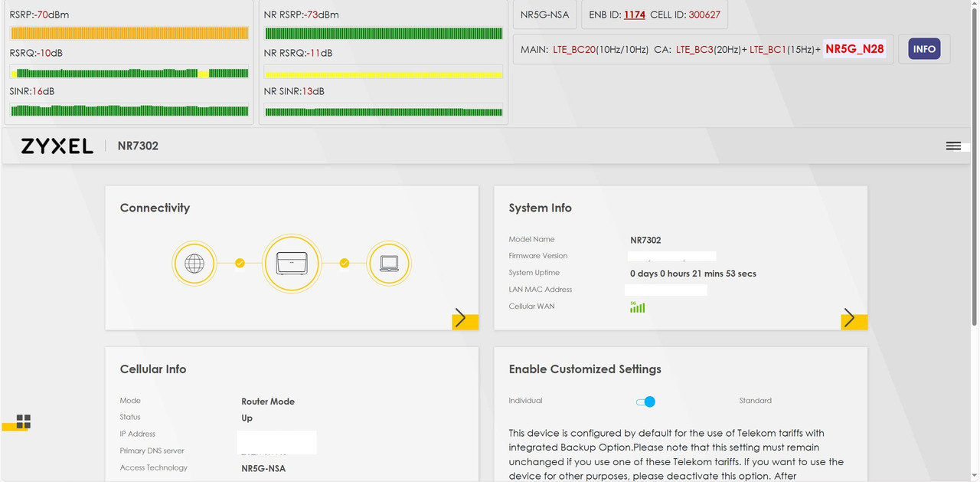This screenshot has height=482, width=980.
Task: Click the SINR 16dB bar graph
Action: pyautogui.click(x=129, y=111)
